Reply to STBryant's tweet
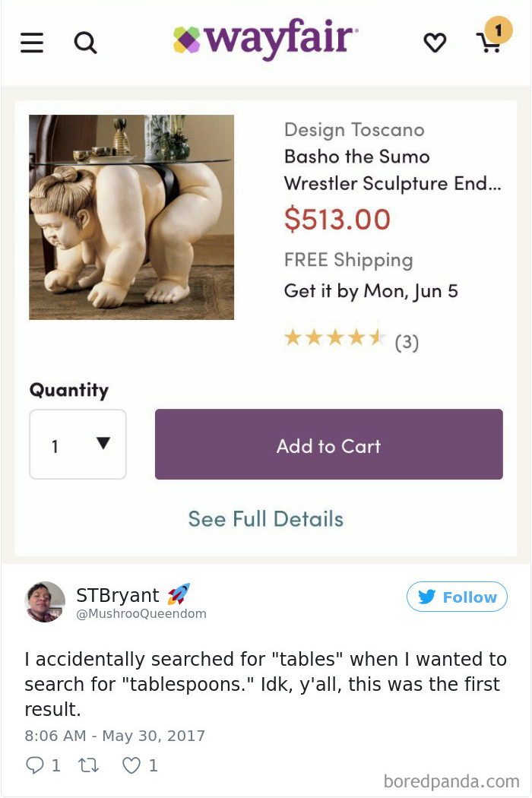 click(35, 766)
